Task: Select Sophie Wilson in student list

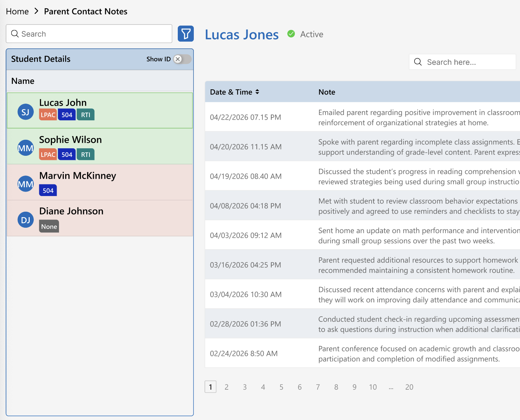Action: point(100,147)
